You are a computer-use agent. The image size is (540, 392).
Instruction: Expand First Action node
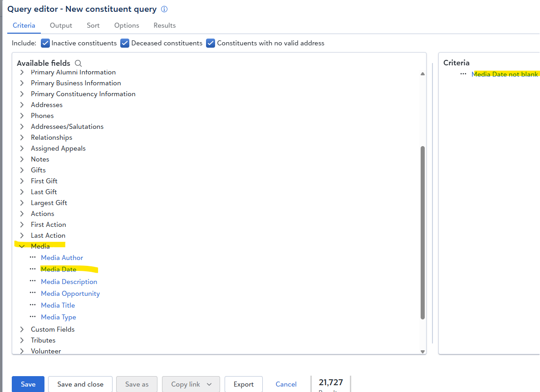coord(22,225)
